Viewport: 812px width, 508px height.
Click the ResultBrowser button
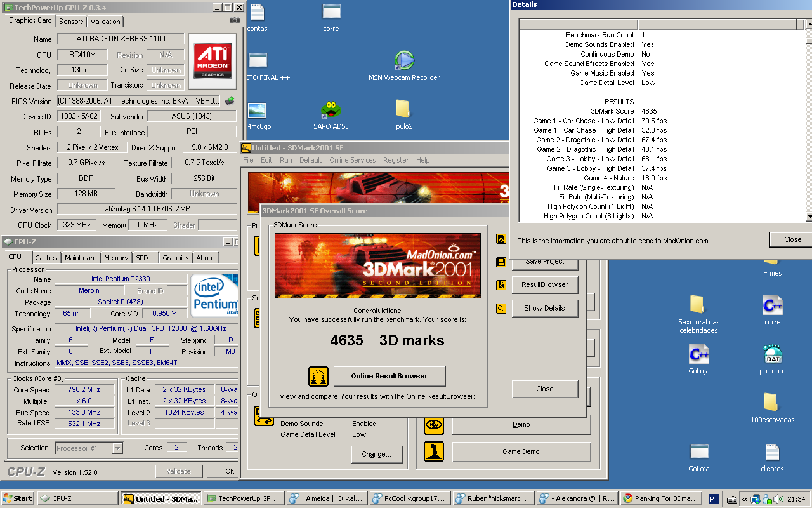point(544,284)
